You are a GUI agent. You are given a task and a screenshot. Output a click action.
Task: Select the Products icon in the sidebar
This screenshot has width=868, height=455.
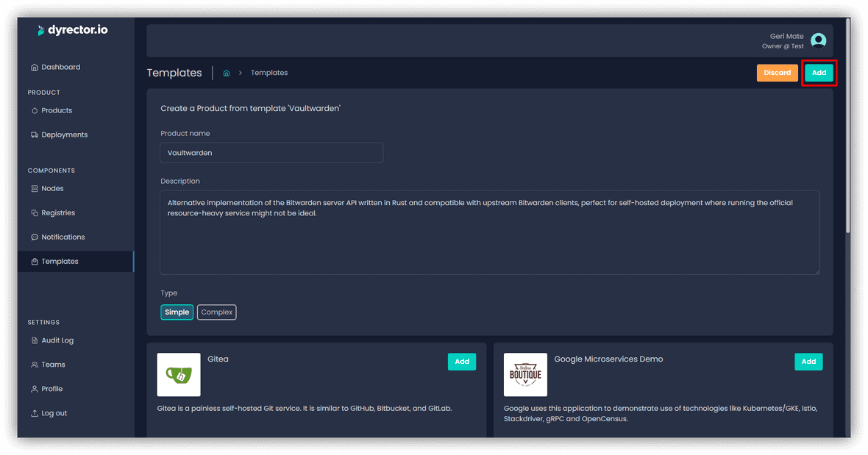(35, 110)
